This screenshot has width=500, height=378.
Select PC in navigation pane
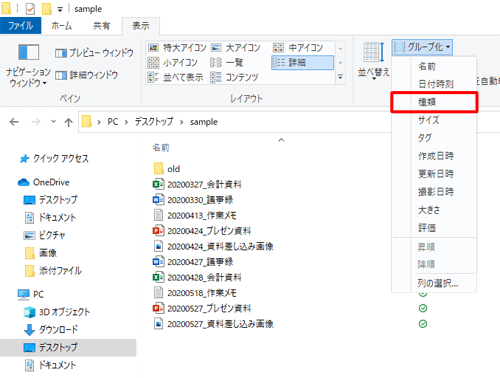point(31,294)
